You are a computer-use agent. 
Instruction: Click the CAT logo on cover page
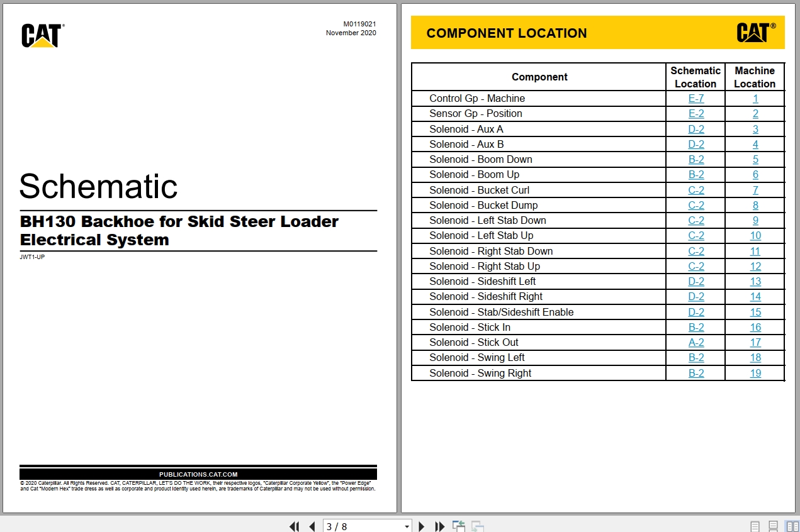(x=43, y=35)
